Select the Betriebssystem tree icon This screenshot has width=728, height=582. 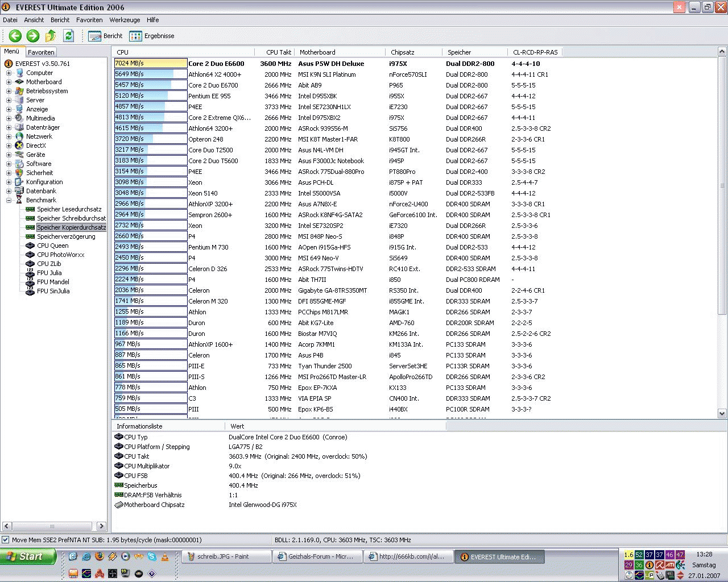(19, 91)
